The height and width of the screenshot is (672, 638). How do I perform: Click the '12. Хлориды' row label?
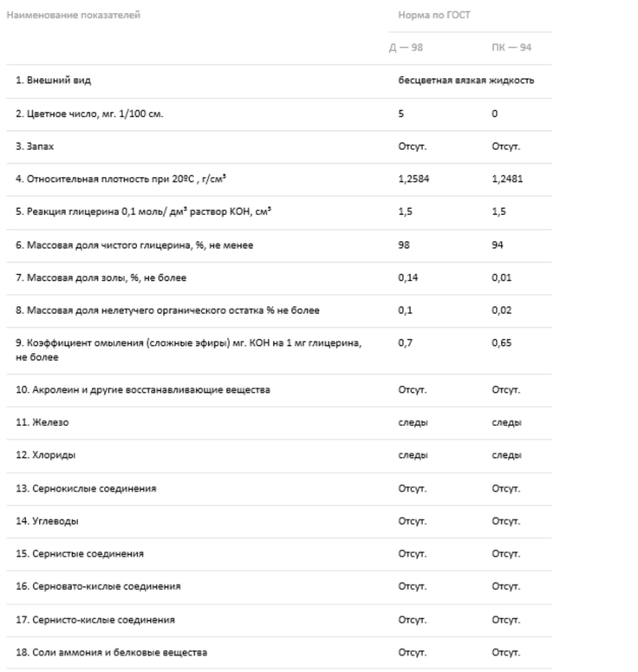pyautogui.click(x=45, y=455)
